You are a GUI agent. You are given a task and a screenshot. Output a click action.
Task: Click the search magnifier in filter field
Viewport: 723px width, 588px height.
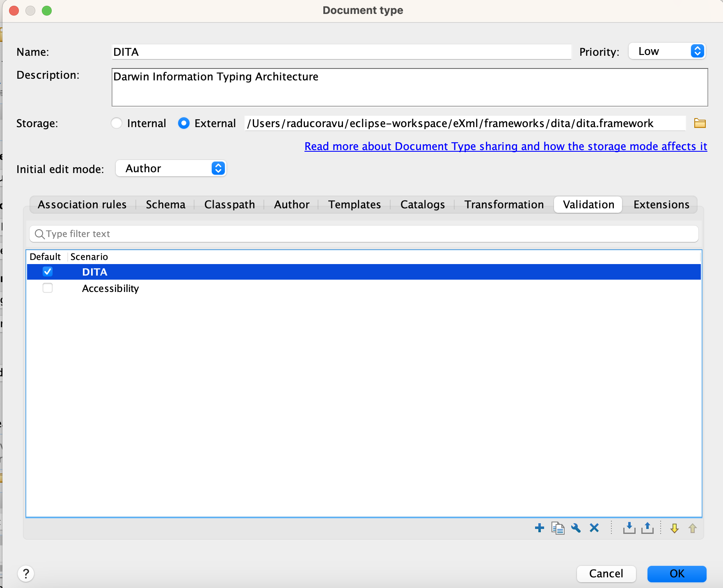pos(40,234)
